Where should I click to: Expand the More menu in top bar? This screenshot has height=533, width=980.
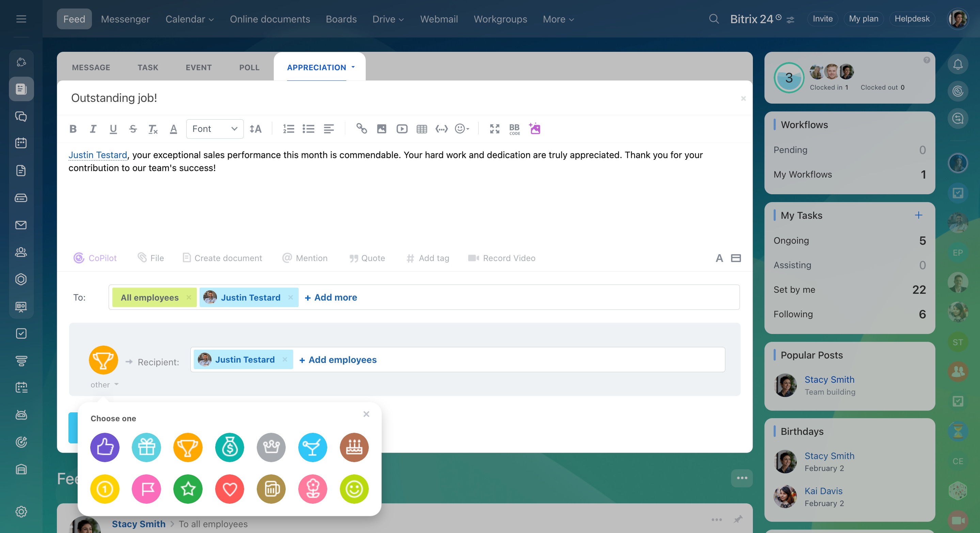point(558,19)
